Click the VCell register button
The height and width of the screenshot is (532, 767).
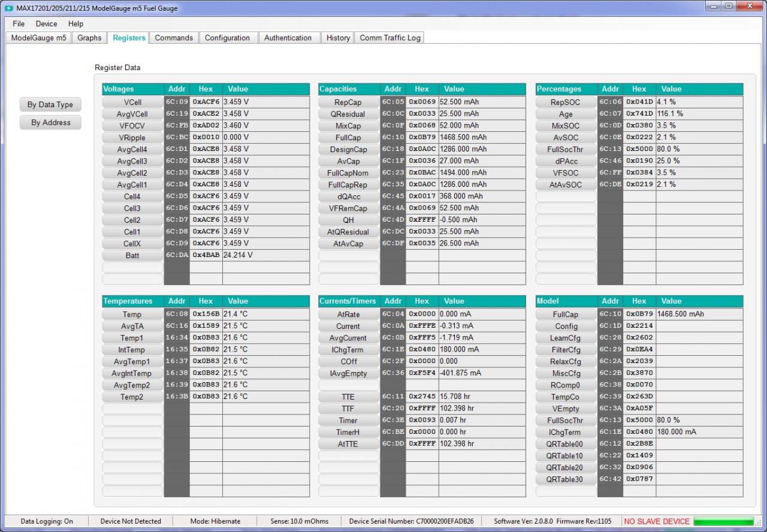(132, 102)
